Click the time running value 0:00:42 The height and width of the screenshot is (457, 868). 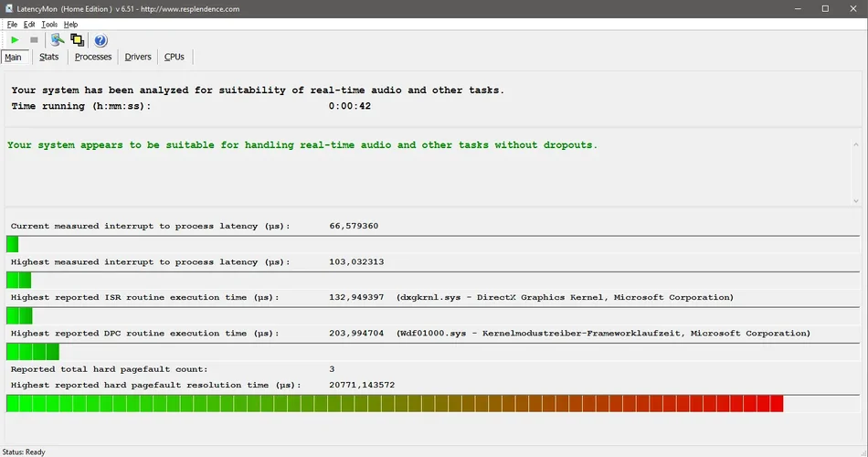[x=350, y=106]
